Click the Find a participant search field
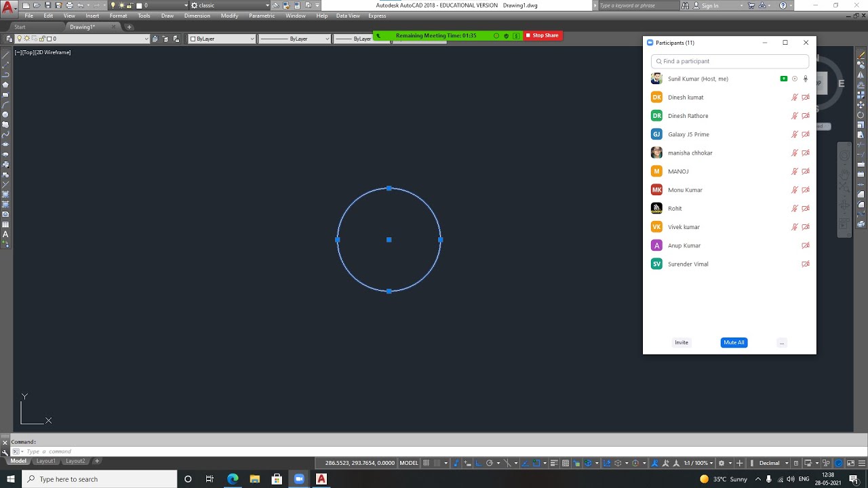Viewport: 868px width, 488px height. coord(730,61)
